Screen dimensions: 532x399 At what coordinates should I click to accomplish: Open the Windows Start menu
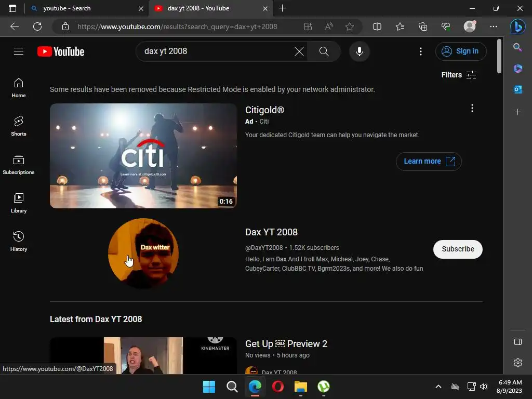click(209, 387)
